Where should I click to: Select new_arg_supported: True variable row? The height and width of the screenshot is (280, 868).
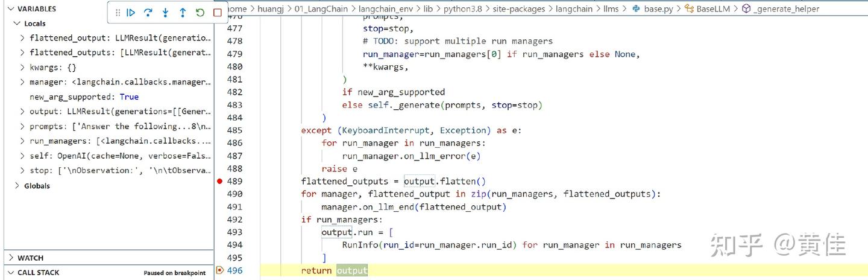pos(108,97)
